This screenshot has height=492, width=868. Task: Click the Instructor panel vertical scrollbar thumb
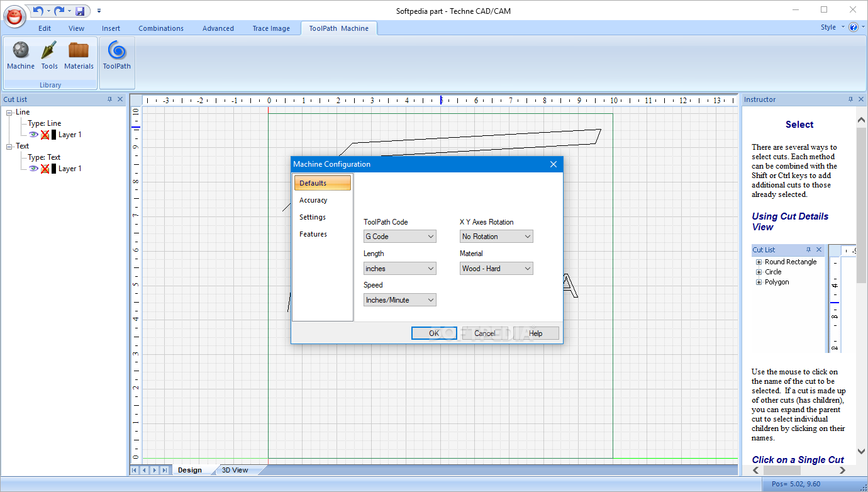click(861, 204)
